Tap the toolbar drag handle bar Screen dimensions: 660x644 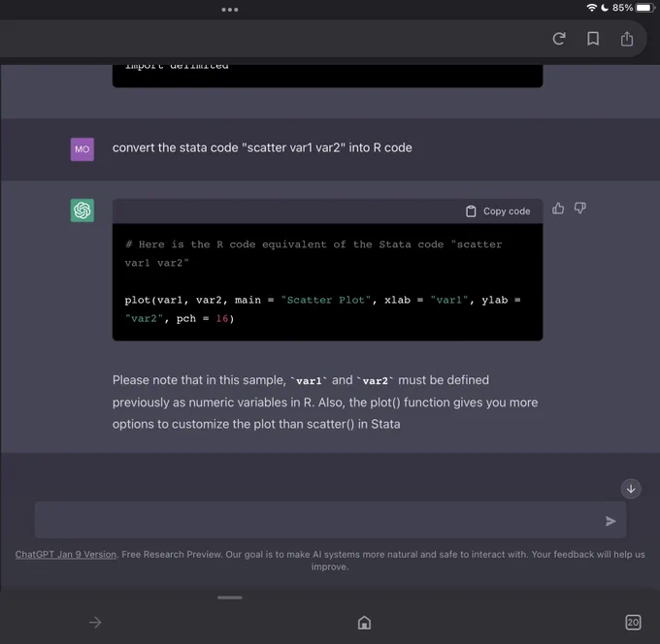click(x=230, y=597)
